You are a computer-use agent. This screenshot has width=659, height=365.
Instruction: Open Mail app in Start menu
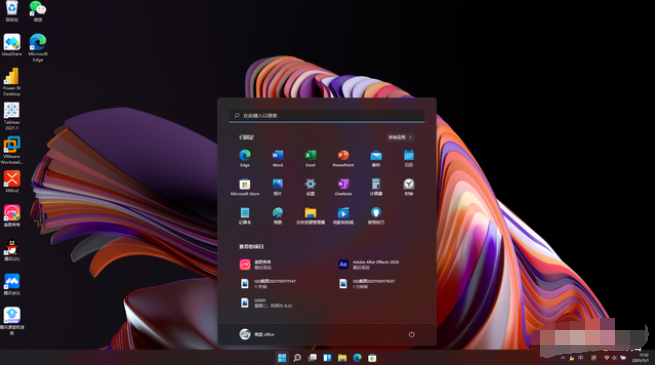point(376,159)
